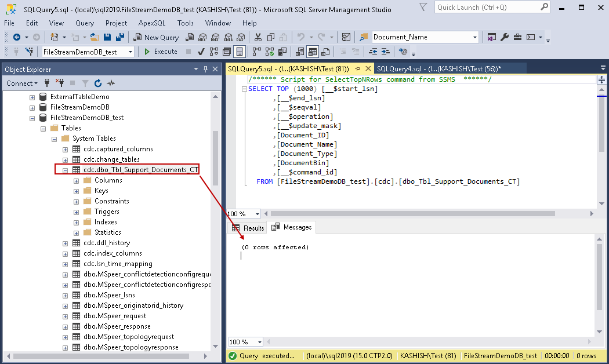Expand the Columns folder node

click(x=76, y=180)
